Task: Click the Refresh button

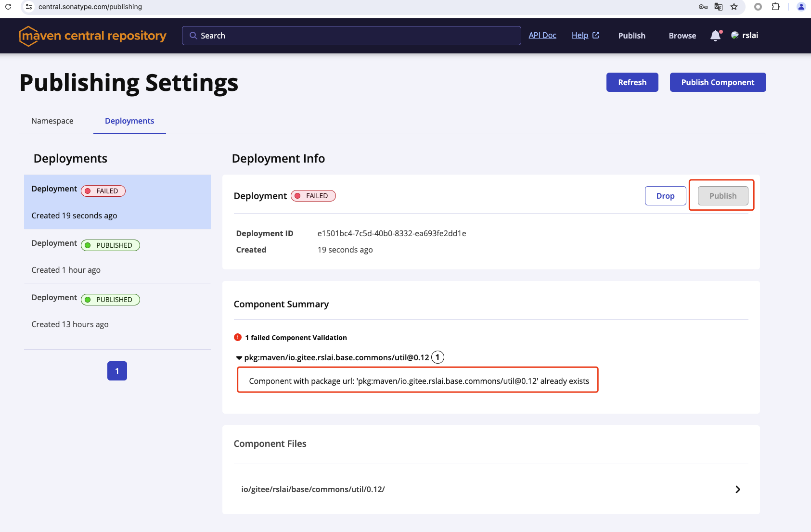Action: [x=632, y=82]
